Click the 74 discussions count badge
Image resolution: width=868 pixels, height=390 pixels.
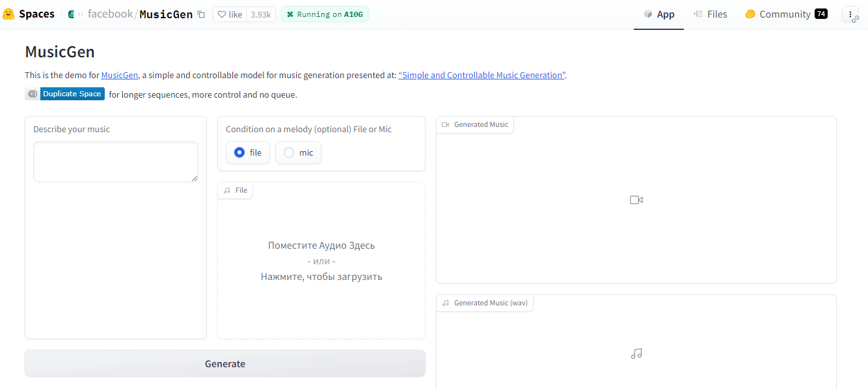(821, 14)
